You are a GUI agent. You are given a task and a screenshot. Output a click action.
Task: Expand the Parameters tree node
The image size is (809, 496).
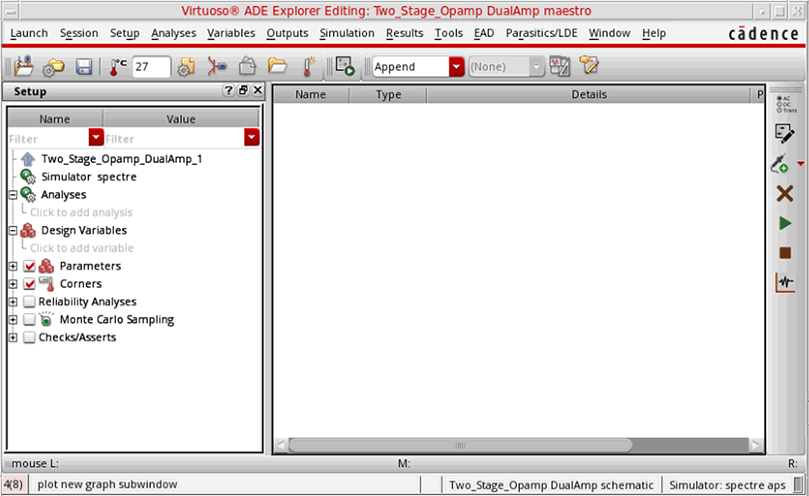pos(13,266)
